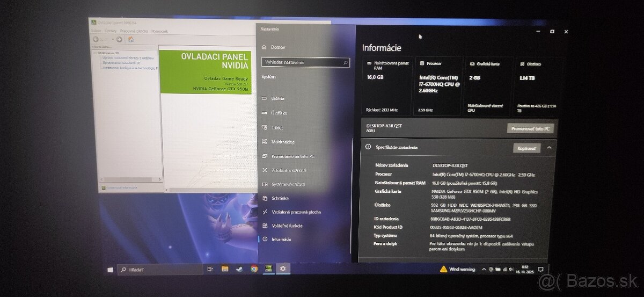Show hidden system tray icons

click(484, 269)
